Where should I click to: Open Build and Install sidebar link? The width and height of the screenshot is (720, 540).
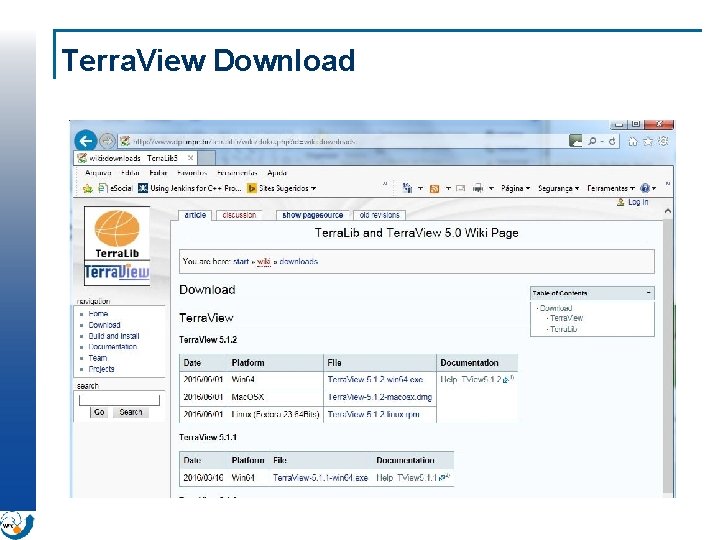tap(114, 336)
